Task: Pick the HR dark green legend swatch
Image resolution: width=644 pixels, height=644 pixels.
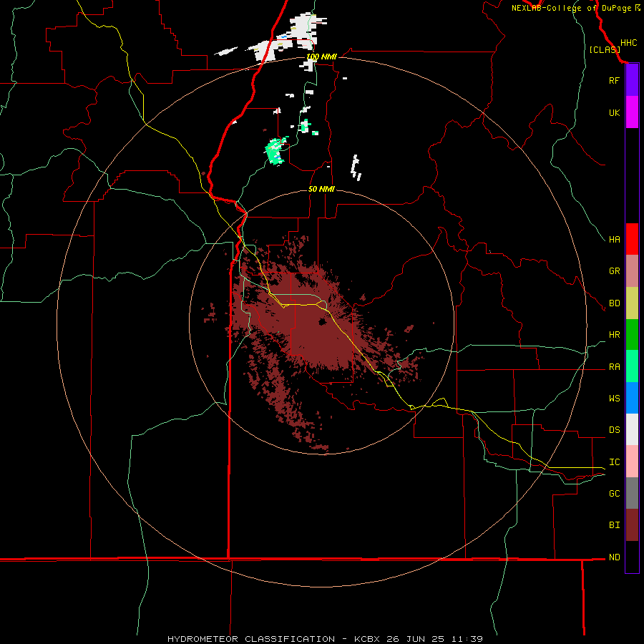Action: (x=632, y=334)
